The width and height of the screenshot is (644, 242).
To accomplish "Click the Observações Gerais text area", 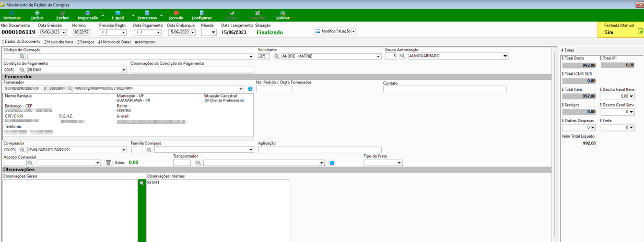I will (69, 211).
